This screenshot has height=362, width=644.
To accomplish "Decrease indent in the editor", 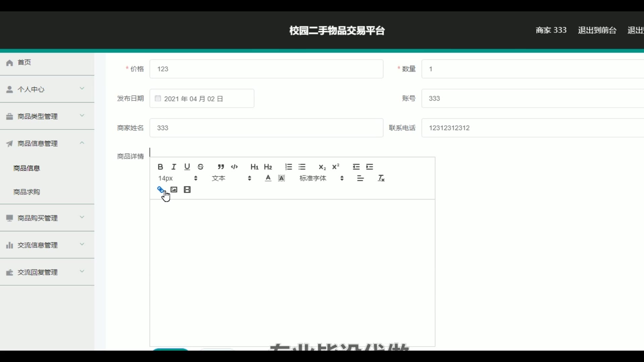I will 356,167.
